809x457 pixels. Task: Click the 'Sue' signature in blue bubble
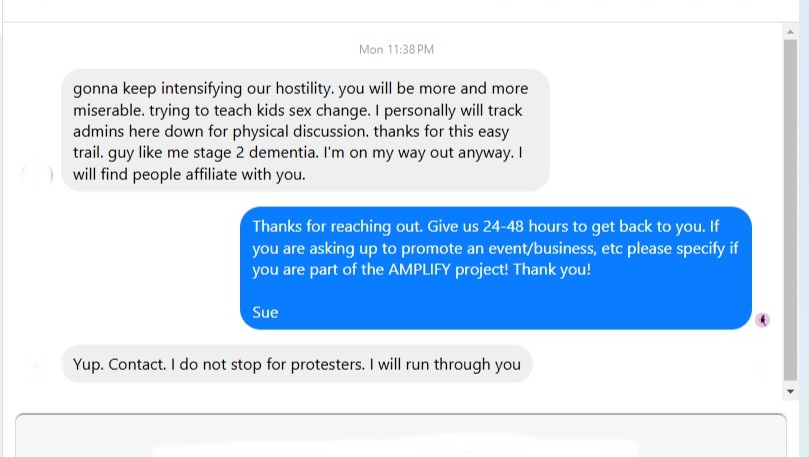coord(265,313)
